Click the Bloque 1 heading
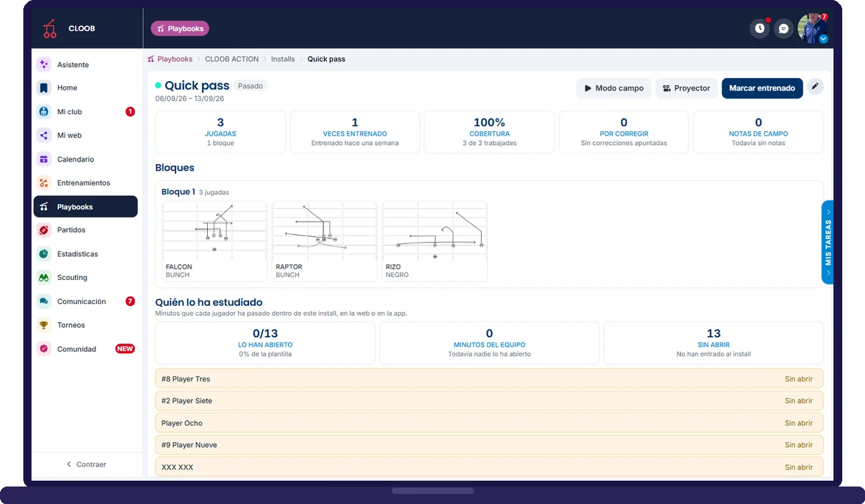865x504 pixels. click(178, 191)
